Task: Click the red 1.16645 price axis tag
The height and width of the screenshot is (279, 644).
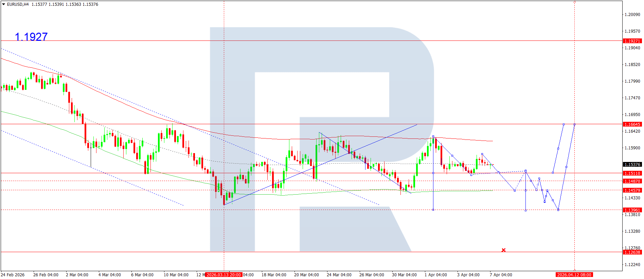Action: [x=632, y=124]
